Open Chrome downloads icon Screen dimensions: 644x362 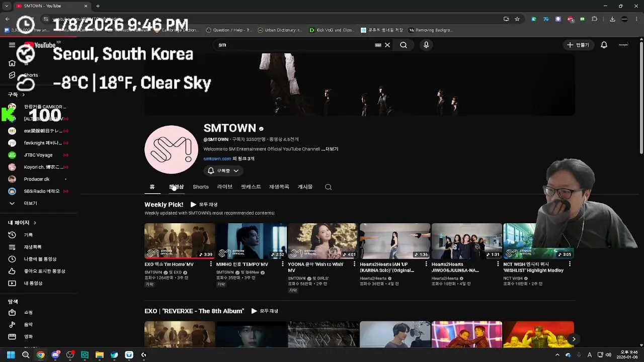pos(612,19)
